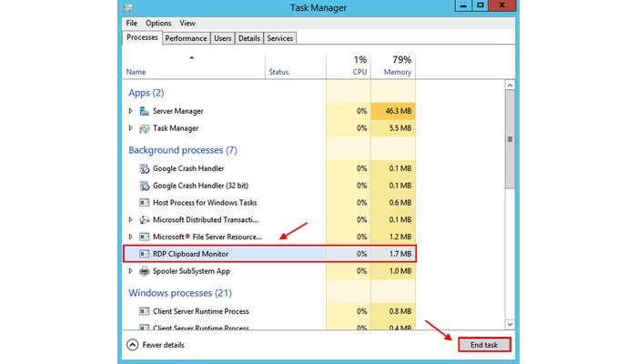Click the Host Process for Windows Tasks icon
This screenshot has width=637, height=364.
[144, 202]
